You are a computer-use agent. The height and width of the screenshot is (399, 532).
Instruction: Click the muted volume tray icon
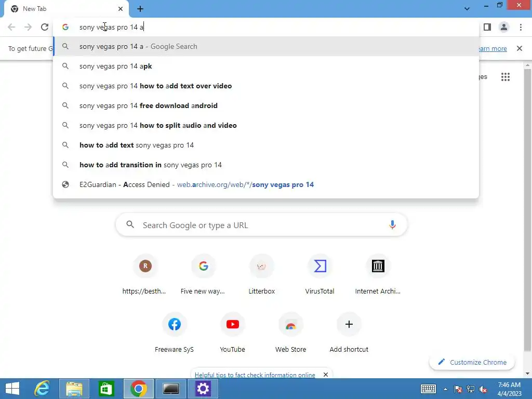(x=483, y=389)
